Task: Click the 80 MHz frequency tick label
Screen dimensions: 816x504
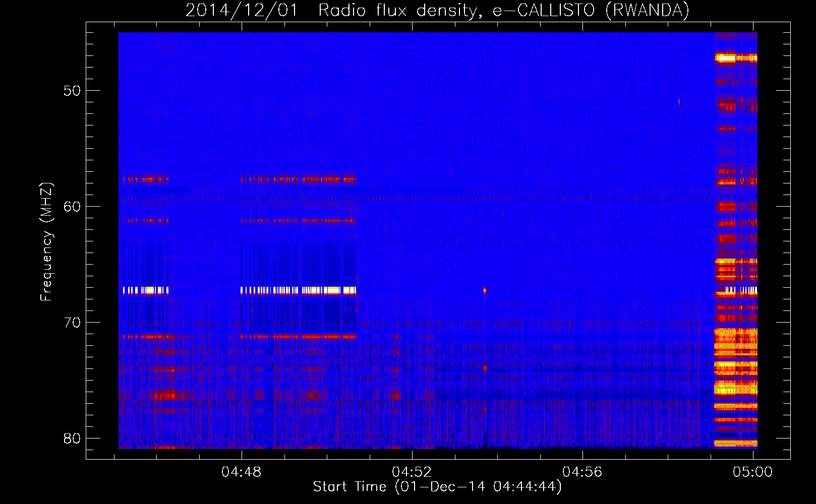Action: [72, 438]
